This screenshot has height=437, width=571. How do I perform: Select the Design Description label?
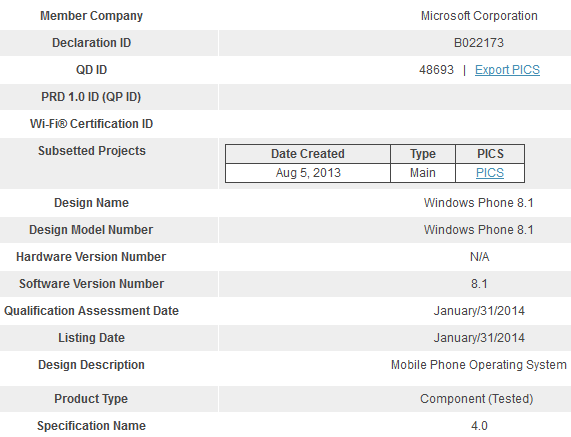point(91,365)
